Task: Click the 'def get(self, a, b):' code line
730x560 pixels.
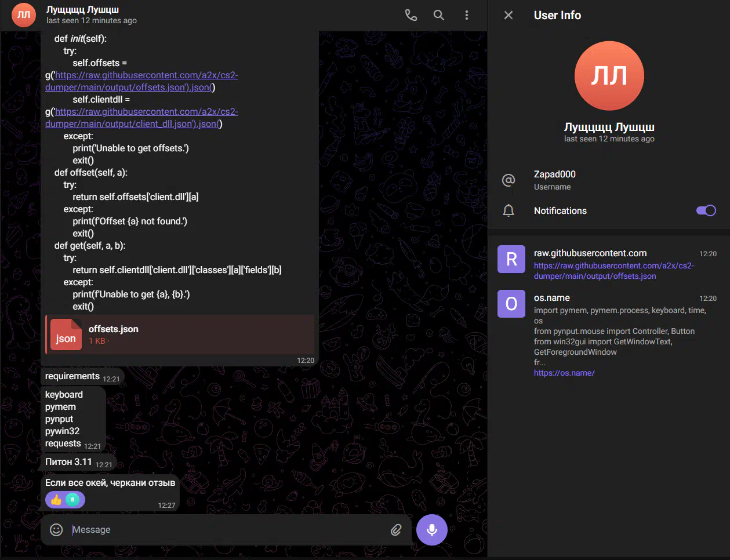Action: [x=90, y=246]
